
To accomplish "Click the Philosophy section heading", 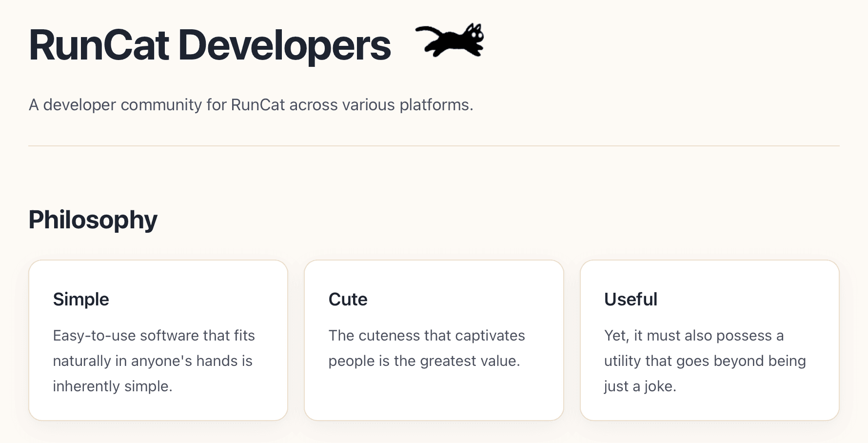I will coord(93,220).
